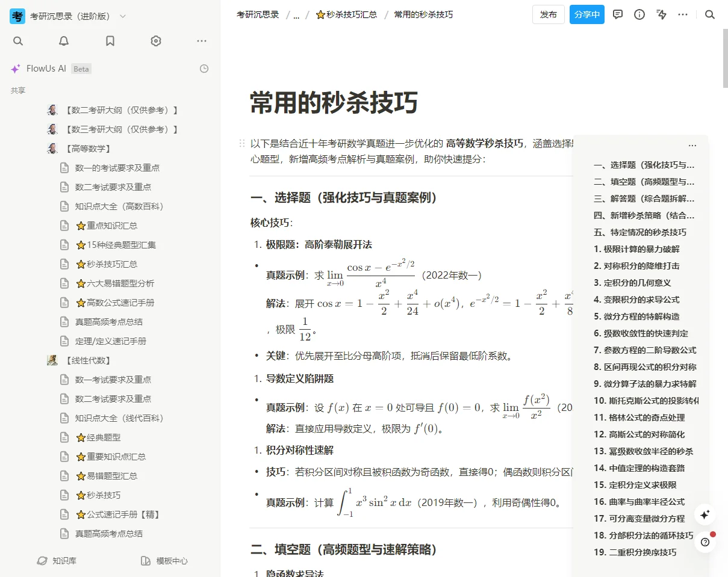Select the 【线性代数】 tree item
The image size is (728, 577).
[89, 360]
